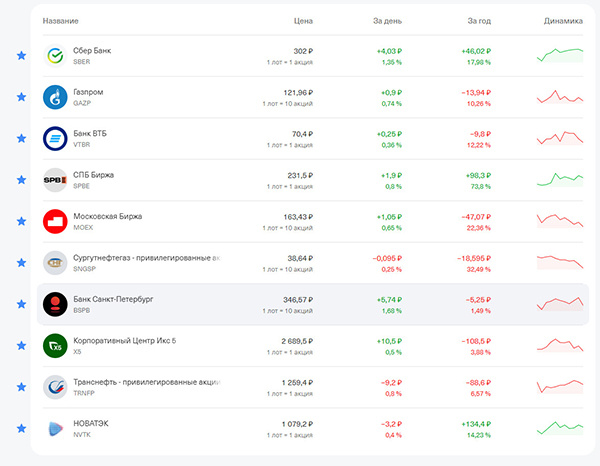Screen dimensions: 600x466
Task: Click the TRNFP ticker text
Action: (83, 393)
